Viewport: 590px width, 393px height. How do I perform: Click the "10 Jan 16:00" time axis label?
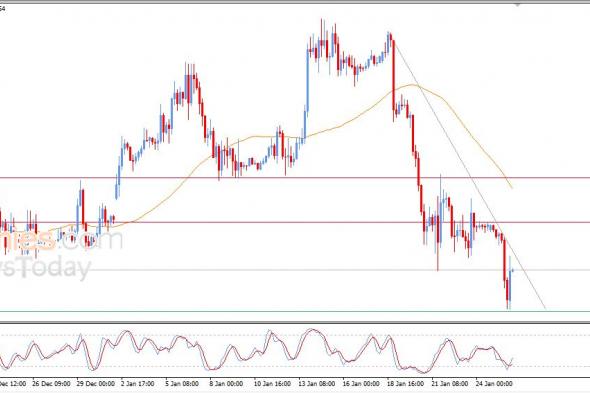(x=273, y=384)
